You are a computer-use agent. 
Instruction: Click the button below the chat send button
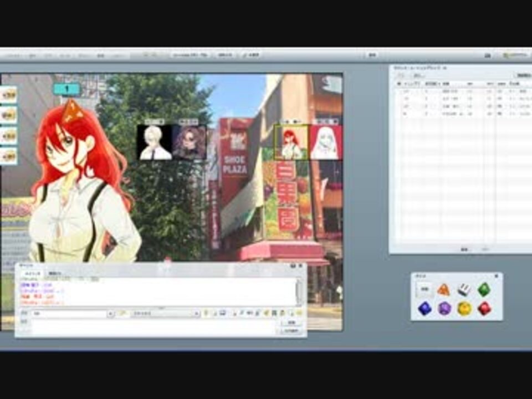pyautogui.click(x=291, y=331)
